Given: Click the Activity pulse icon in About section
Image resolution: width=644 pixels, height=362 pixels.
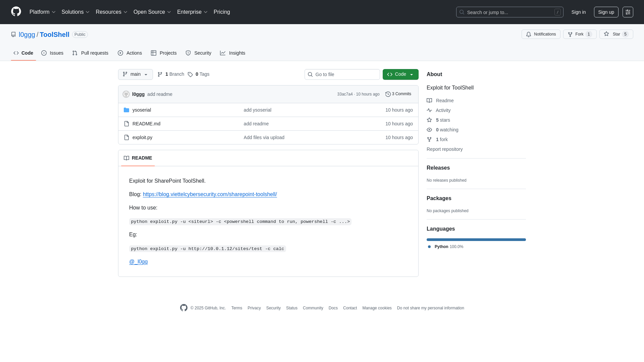Looking at the screenshot, I should pos(430,110).
